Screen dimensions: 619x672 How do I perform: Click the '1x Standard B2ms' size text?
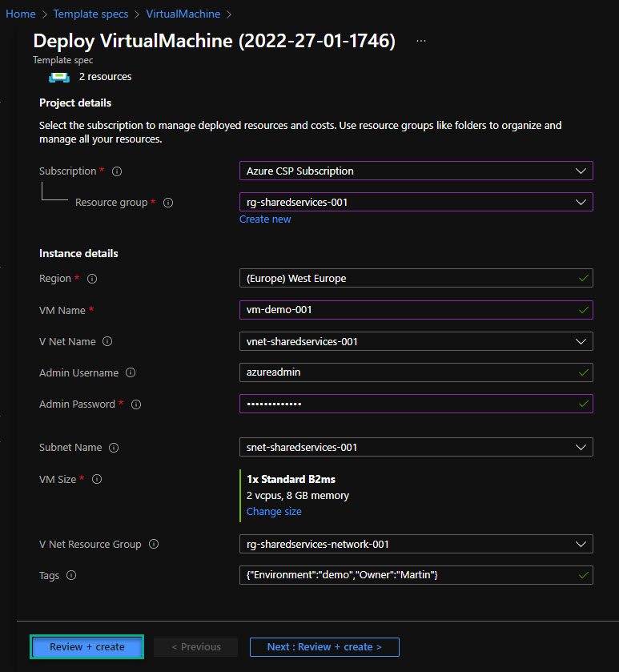coord(291,480)
